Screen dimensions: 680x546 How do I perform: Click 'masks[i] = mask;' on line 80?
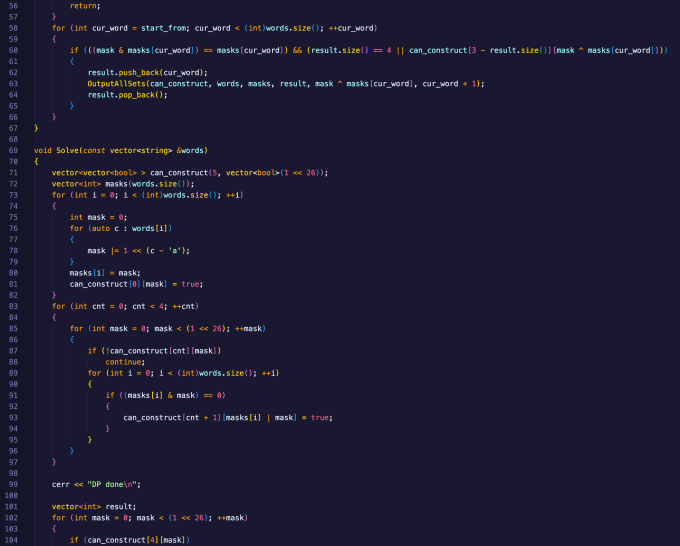point(105,273)
